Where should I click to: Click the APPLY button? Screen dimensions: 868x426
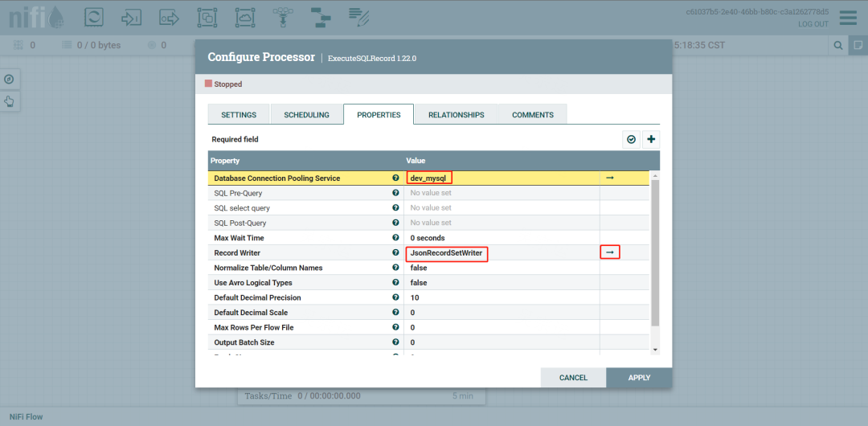pyautogui.click(x=640, y=378)
